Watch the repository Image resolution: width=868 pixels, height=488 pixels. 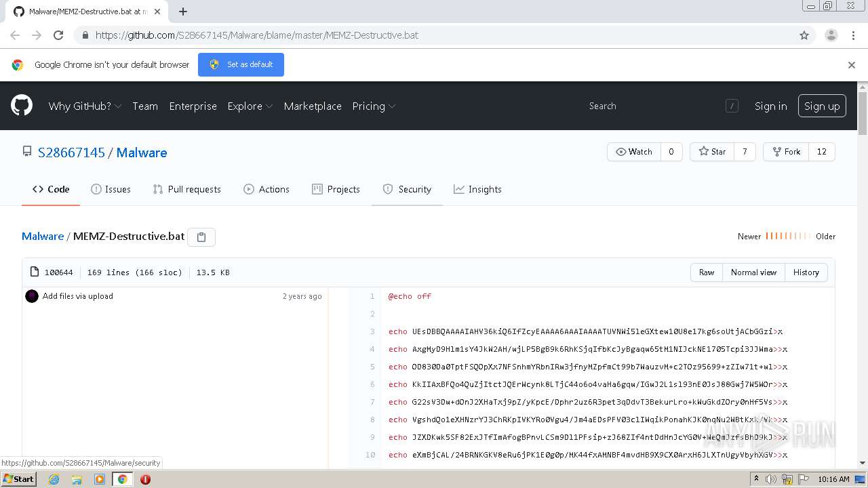[633, 152]
